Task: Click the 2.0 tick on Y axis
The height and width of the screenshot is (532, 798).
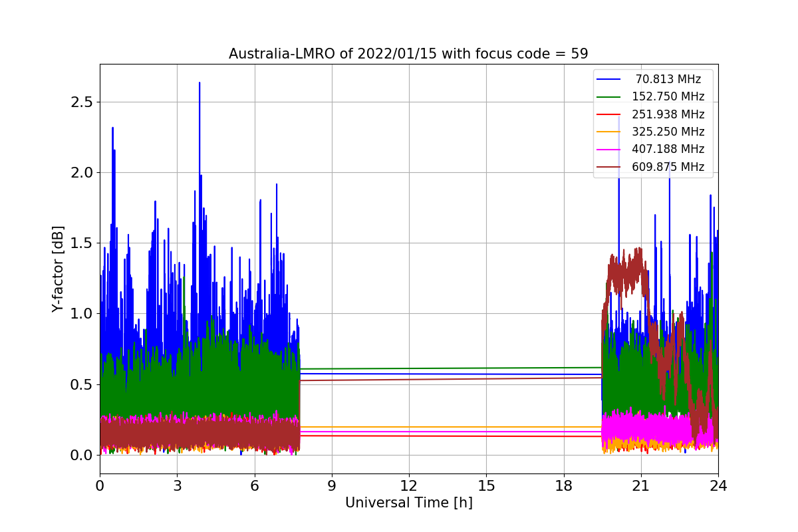Action: point(83,172)
